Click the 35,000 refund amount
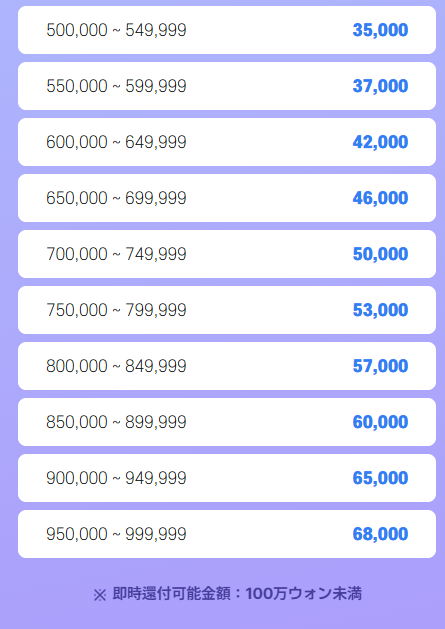Viewport: 445px width, 629px height. point(380,30)
